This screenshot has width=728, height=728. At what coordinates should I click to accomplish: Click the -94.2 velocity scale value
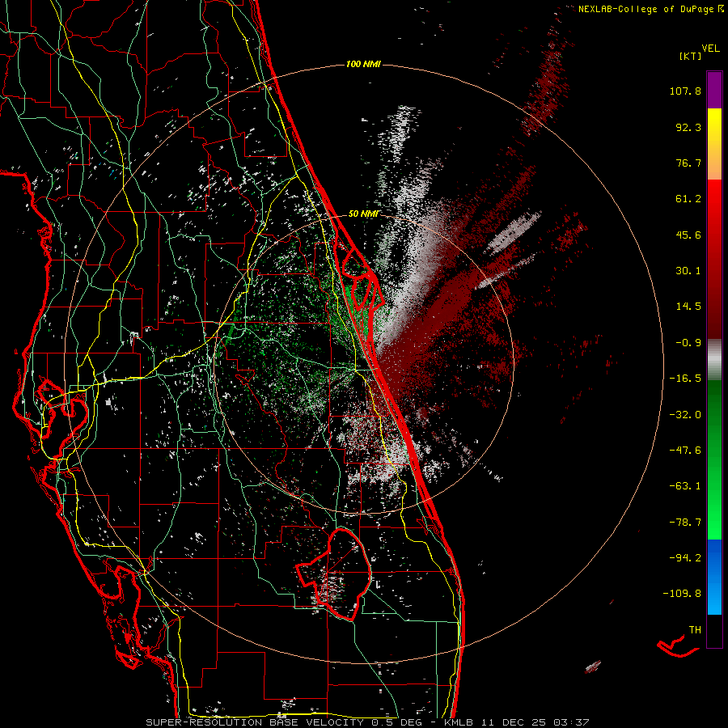tap(685, 558)
